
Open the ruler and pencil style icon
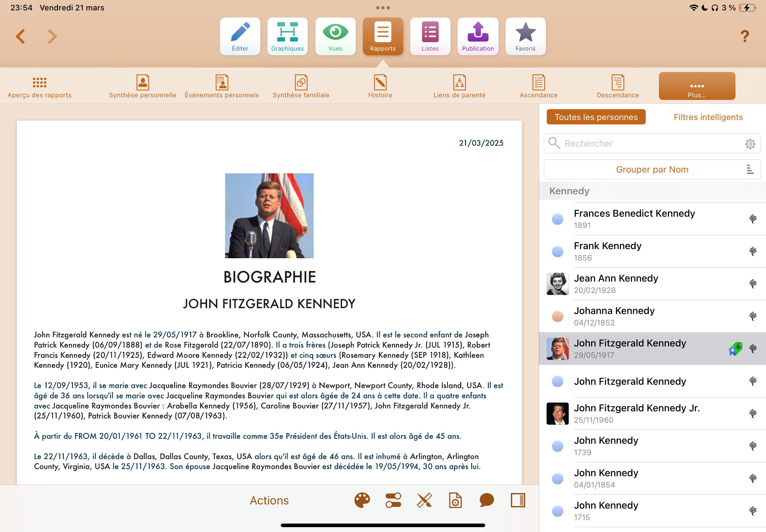tap(424, 500)
